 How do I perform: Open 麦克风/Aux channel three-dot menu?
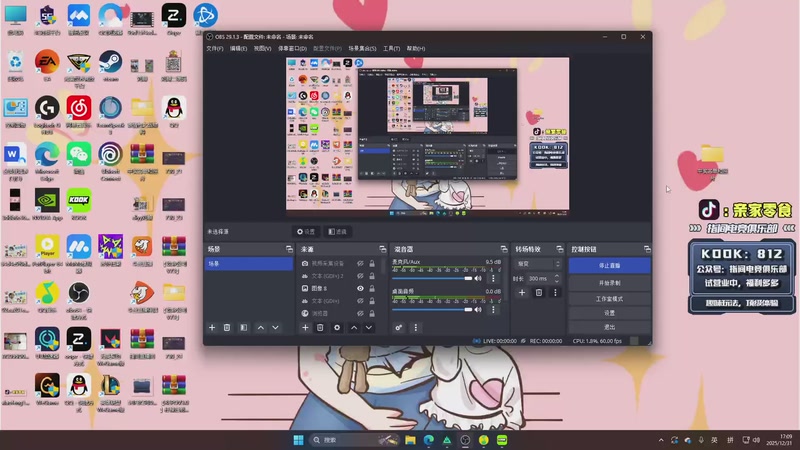tap(493, 279)
